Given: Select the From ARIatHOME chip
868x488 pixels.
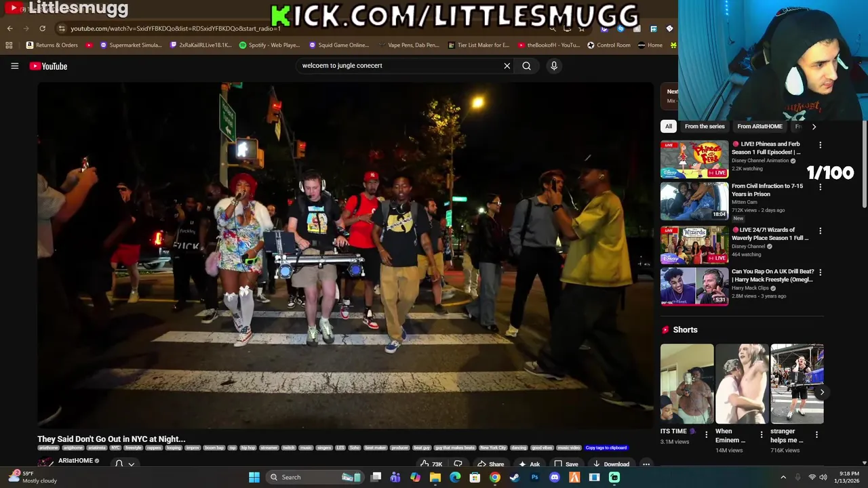Looking at the screenshot, I should point(759,126).
